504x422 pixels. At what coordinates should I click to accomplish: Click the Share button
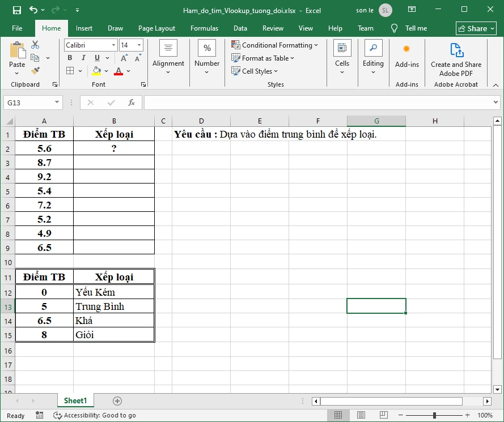(476, 28)
